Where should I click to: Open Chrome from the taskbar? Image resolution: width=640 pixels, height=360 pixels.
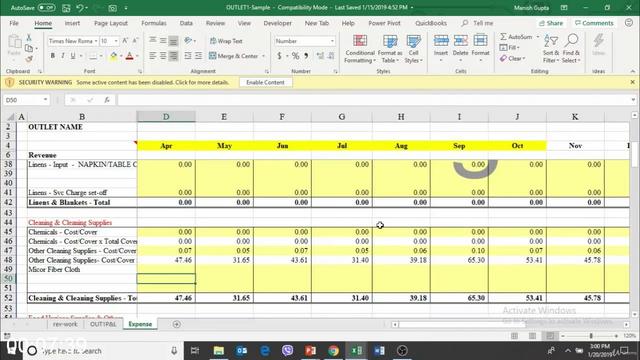point(333,351)
